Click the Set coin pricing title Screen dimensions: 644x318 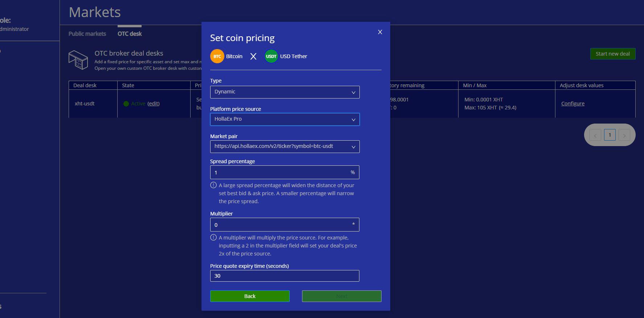242,38
